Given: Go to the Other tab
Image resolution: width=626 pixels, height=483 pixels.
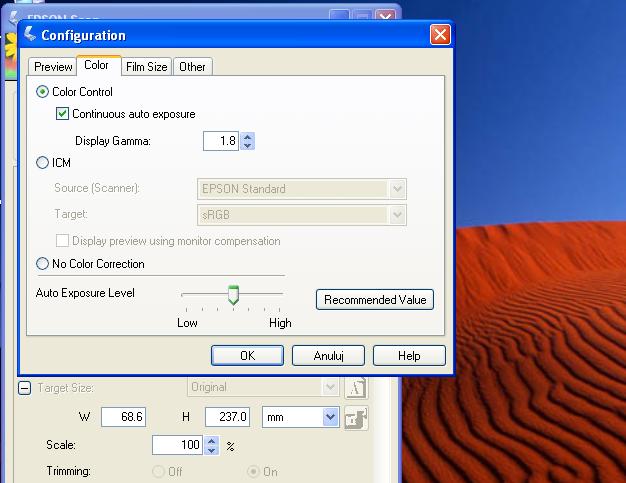Looking at the screenshot, I should (192, 67).
